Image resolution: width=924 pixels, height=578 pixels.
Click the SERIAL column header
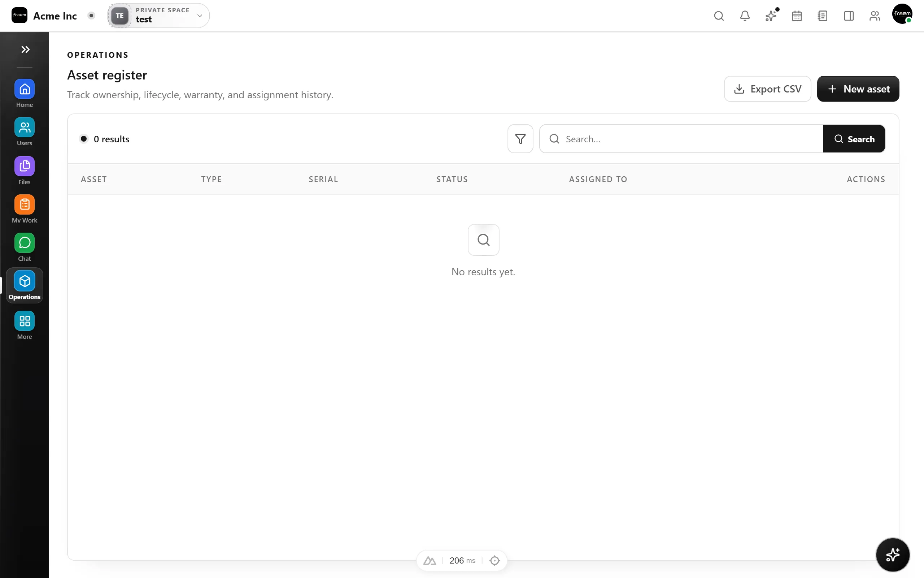323,179
